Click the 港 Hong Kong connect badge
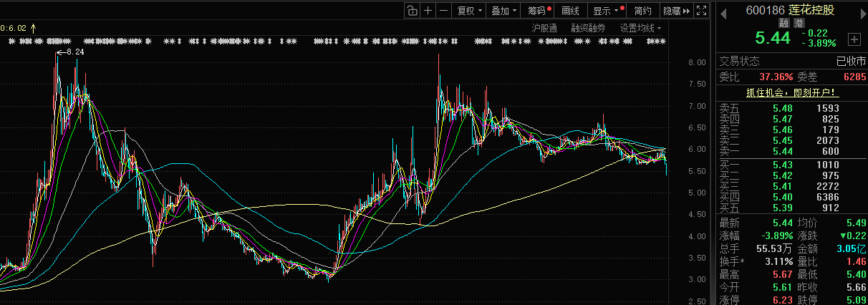The image size is (868, 305). click(799, 23)
